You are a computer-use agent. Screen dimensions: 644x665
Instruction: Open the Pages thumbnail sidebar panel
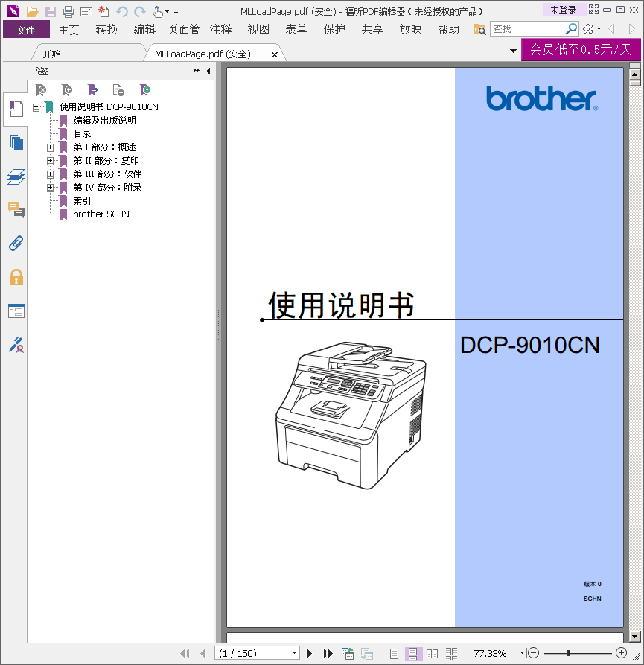[16, 142]
